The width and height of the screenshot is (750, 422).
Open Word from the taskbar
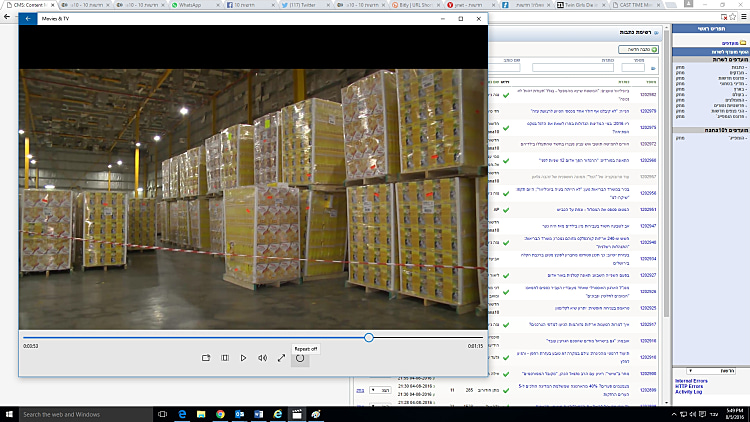point(258,413)
